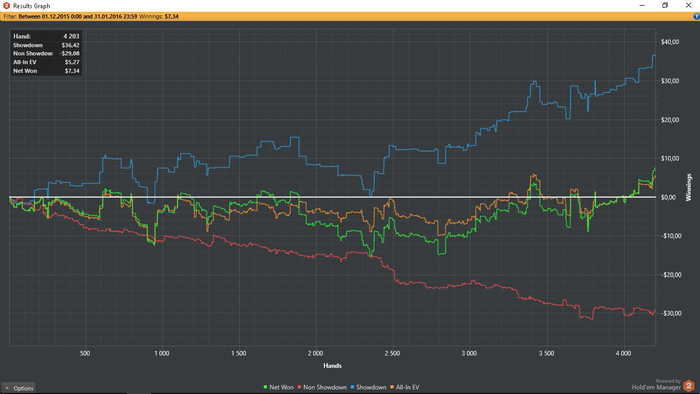Click the red Non Showdown legend swatch
Screen dimensions: 700x394
(x=300, y=387)
